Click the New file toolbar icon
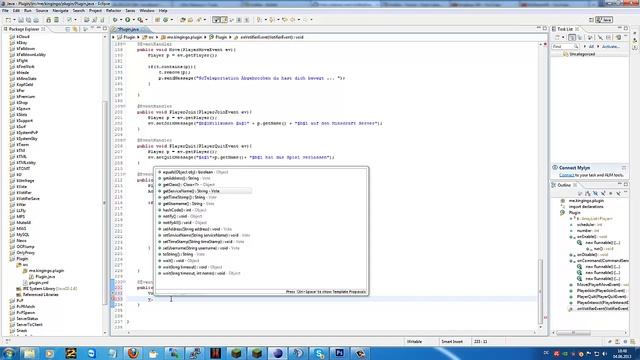Screen dimensions: 640x360 pyautogui.click(x=8, y=20)
